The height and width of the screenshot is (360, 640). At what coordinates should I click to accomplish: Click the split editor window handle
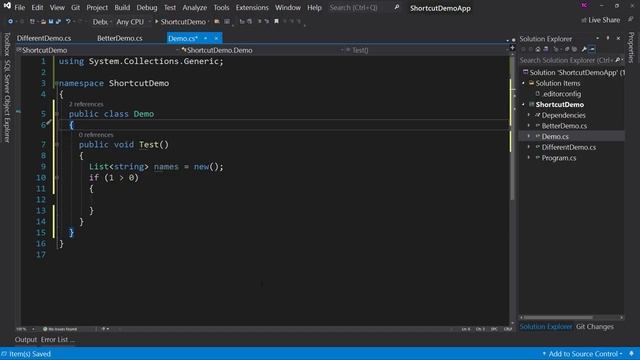(x=513, y=48)
